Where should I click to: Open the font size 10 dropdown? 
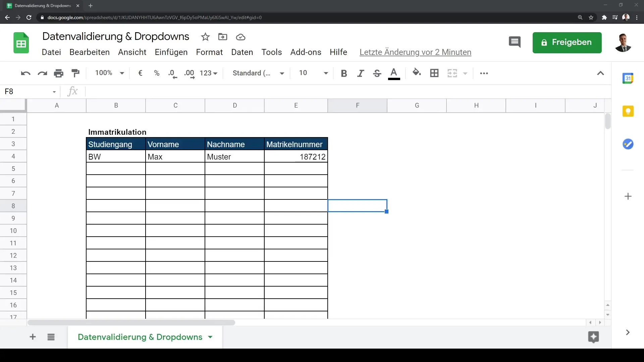[313, 73]
